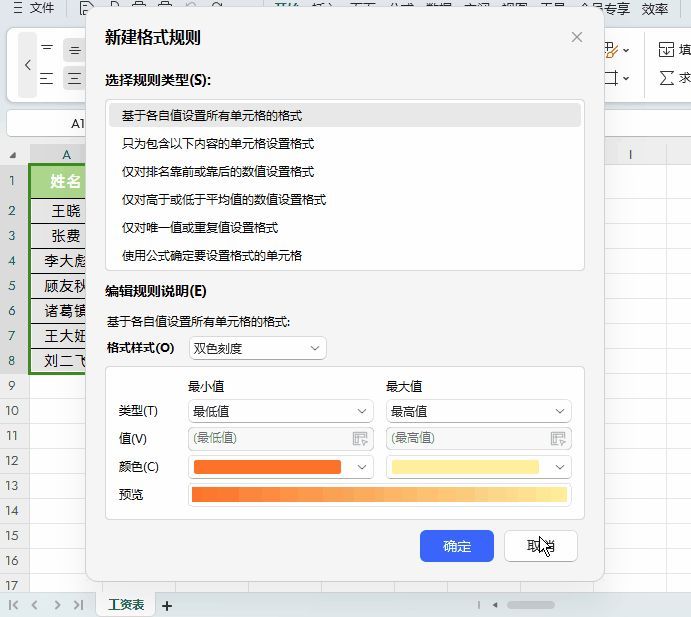Viewport: 691px width, 617px height.
Task: Click the cell containing 王晓
Action: coord(58,211)
